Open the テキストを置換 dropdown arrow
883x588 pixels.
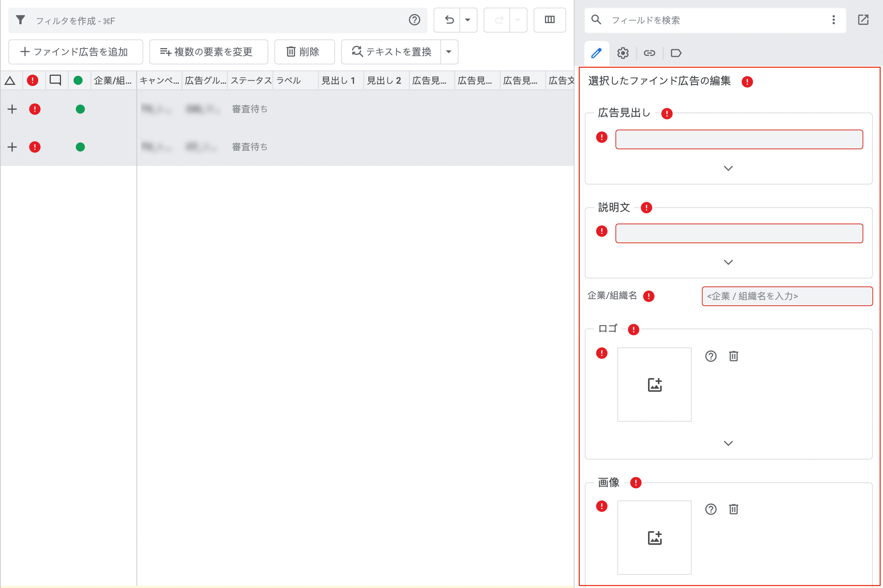point(449,52)
